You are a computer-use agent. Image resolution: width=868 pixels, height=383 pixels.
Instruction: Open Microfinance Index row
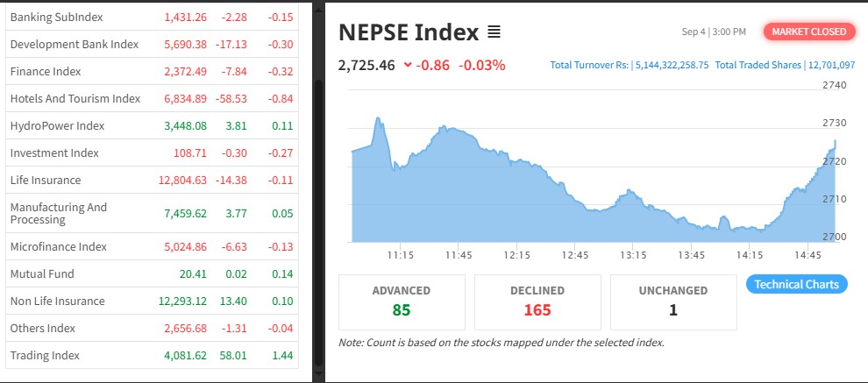[x=58, y=247]
